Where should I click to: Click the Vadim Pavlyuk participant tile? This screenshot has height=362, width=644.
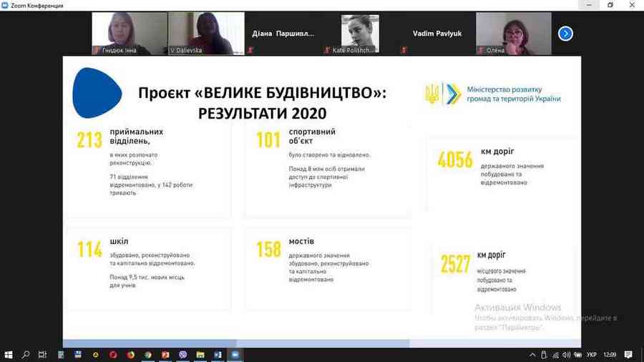[x=436, y=34]
